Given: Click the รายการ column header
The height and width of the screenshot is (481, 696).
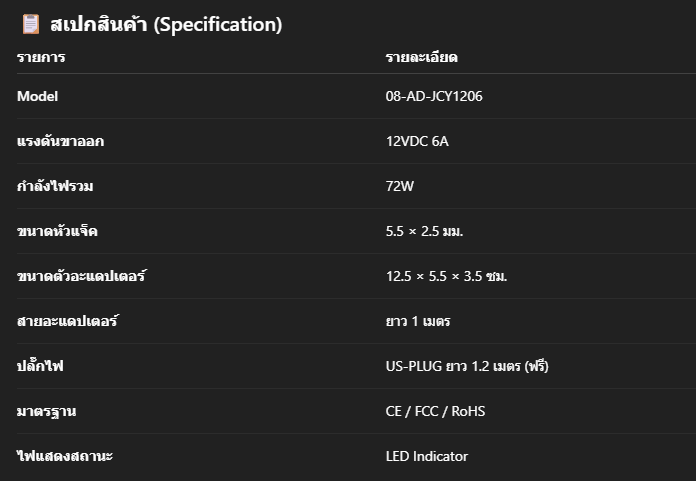Looking at the screenshot, I should (x=41, y=57).
